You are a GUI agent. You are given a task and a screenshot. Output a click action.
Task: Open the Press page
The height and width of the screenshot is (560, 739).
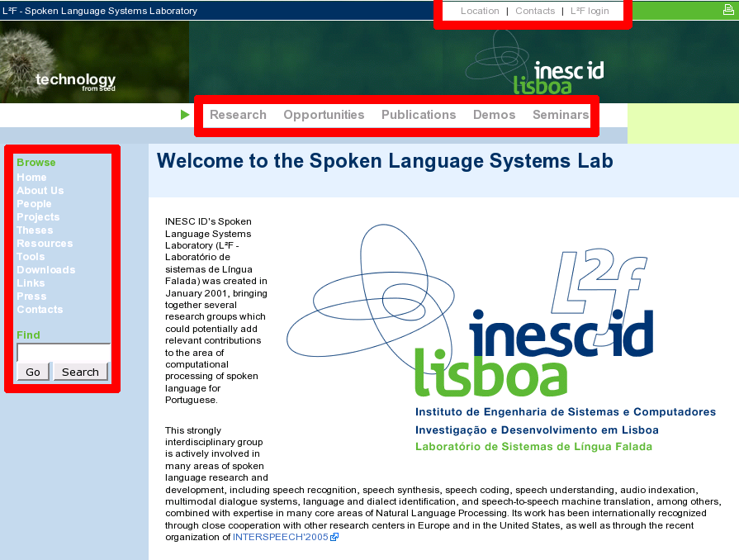tap(31, 296)
